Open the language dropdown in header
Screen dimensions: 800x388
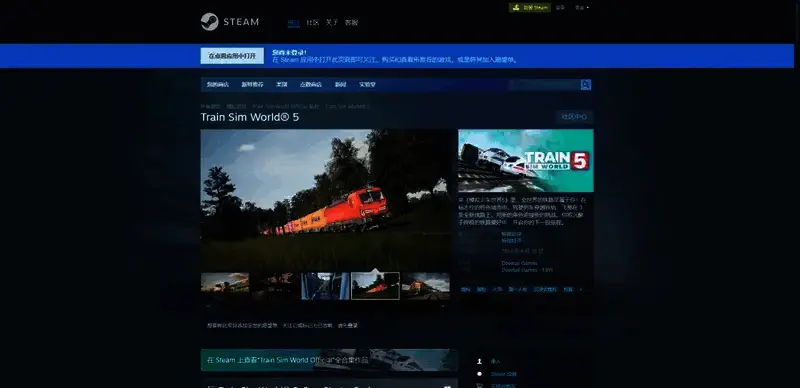(x=582, y=8)
